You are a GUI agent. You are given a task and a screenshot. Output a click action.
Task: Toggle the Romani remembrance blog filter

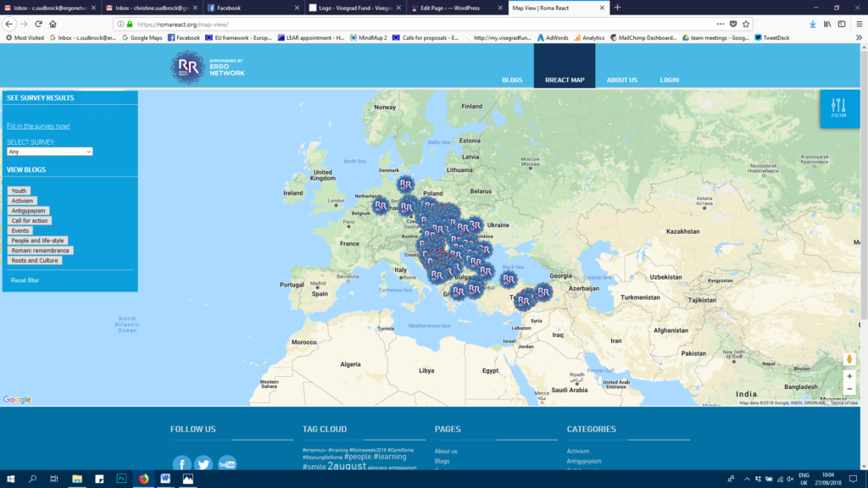pos(40,250)
